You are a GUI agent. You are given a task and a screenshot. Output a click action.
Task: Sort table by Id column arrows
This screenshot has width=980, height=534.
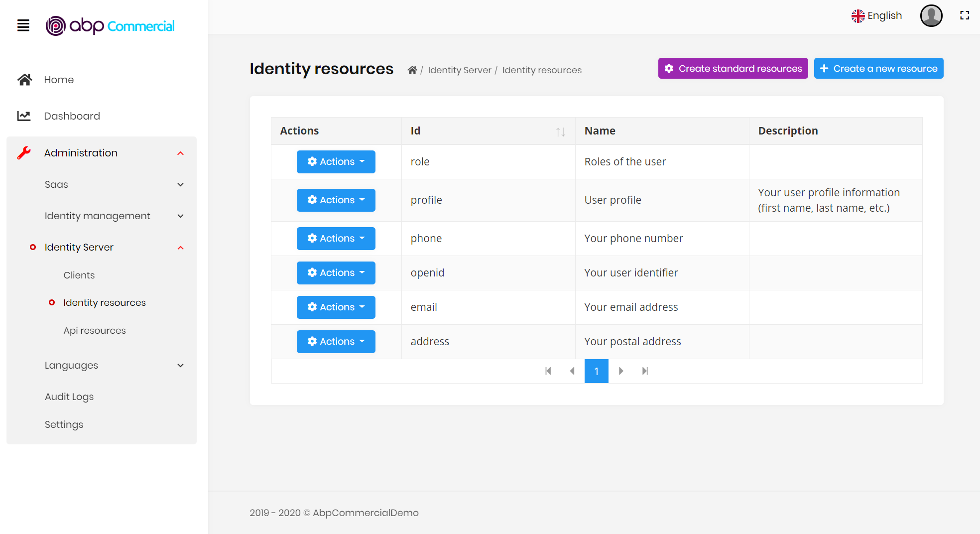click(560, 132)
